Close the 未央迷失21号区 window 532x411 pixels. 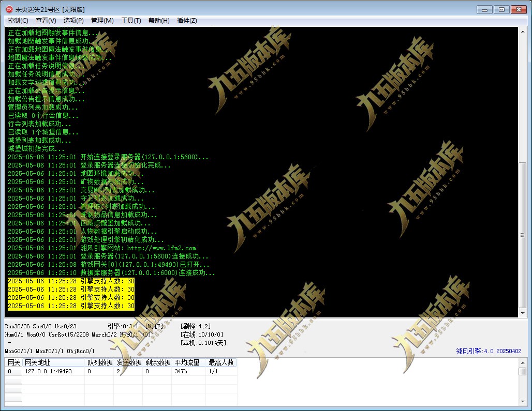pos(519,9)
